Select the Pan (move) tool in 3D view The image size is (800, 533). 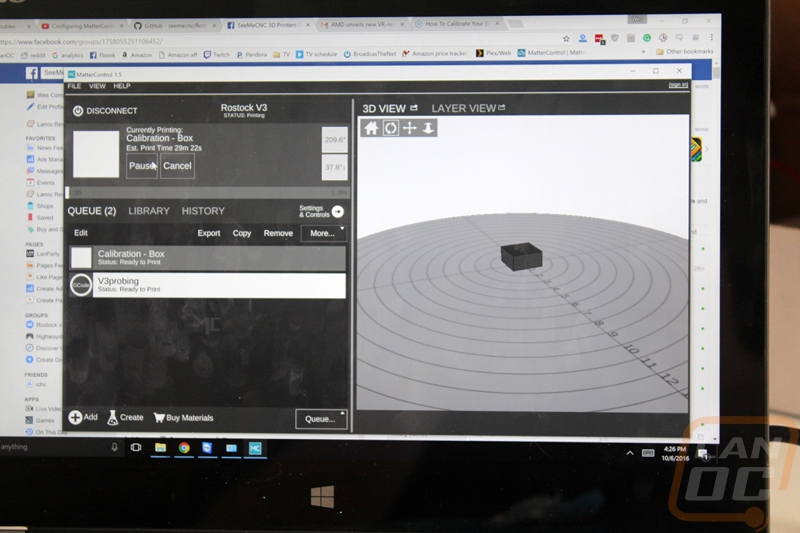(x=409, y=128)
